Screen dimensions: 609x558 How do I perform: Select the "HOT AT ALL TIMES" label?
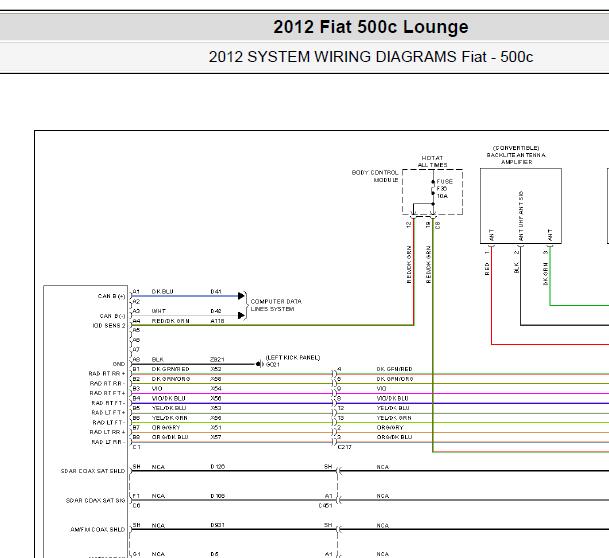(x=432, y=162)
